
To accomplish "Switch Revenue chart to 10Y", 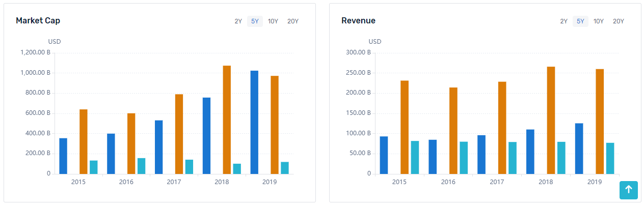I will tap(599, 21).
